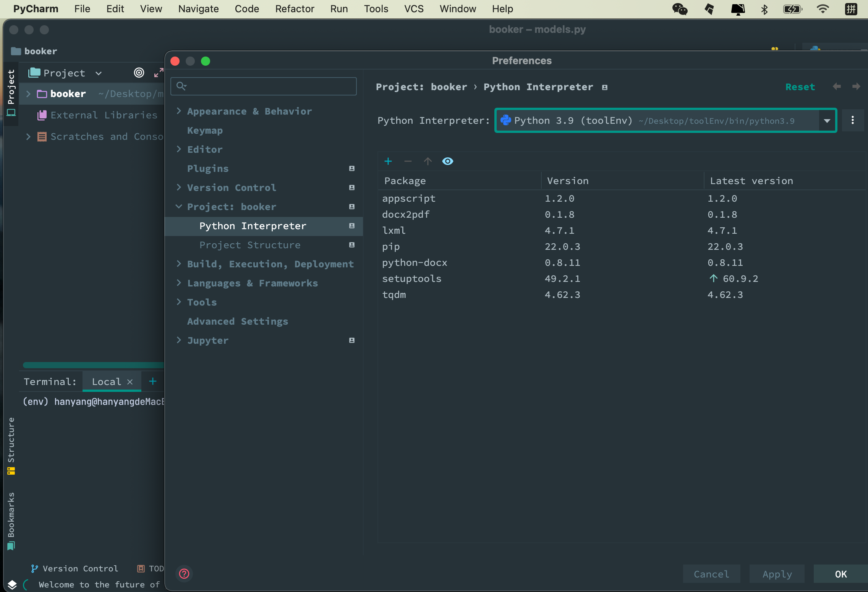The width and height of the screenshot is (868, 592).
Task: Select the Python Interpreter settings item
Action: pyautogui.click(x=264, y=226)
